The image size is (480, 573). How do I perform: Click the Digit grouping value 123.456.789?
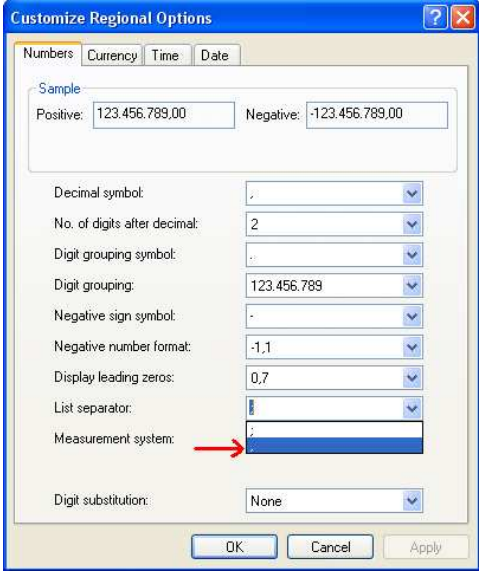286,285
